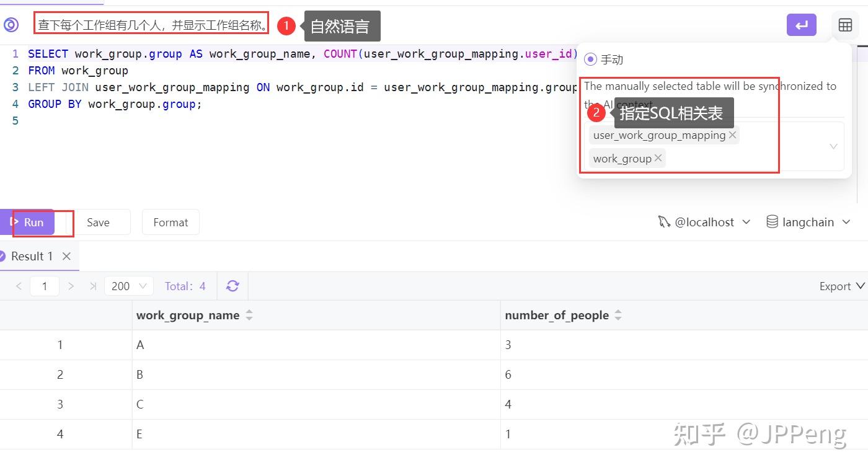Screen dimensions: 868x473
Task: Select the 手动 radio option
Action: [590, 59]
